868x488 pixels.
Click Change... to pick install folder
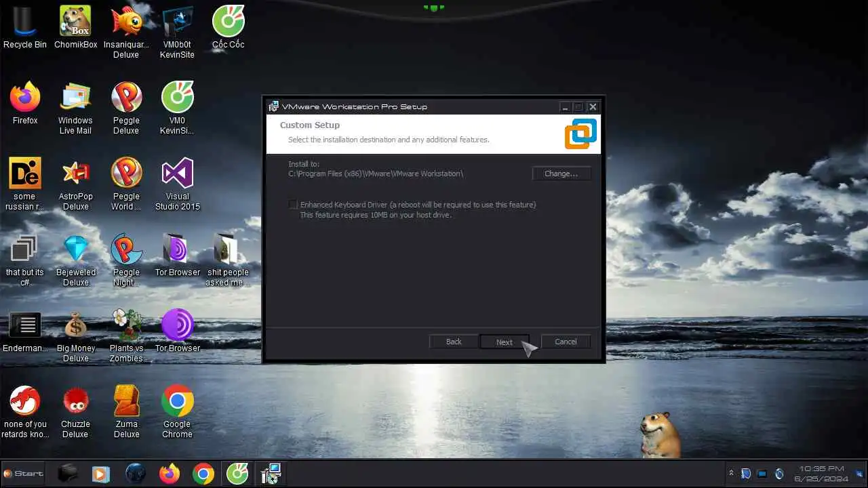point(561,174)
